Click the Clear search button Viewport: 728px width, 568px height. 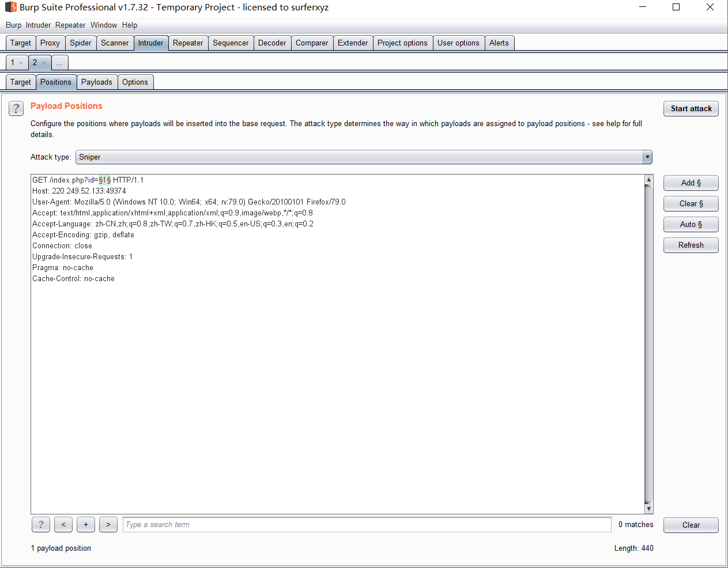(x=691, y=525)
